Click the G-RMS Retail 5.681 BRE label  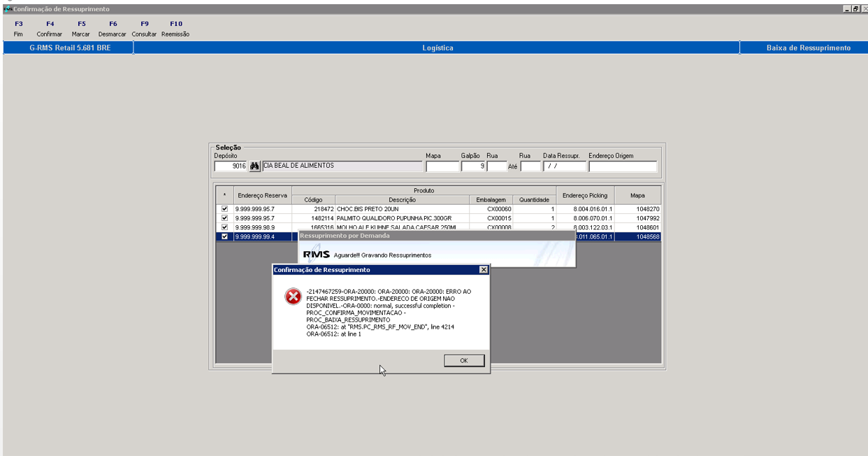coord(70,48)
